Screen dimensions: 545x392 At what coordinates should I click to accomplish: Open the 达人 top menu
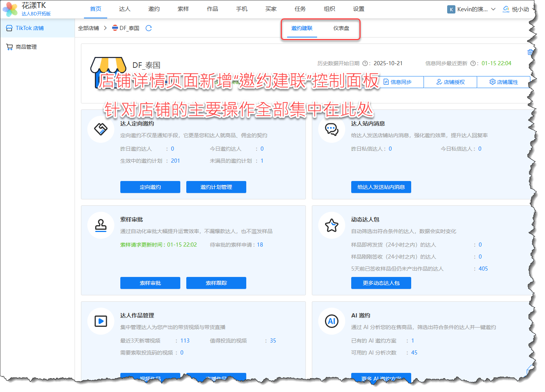[125, 9]
